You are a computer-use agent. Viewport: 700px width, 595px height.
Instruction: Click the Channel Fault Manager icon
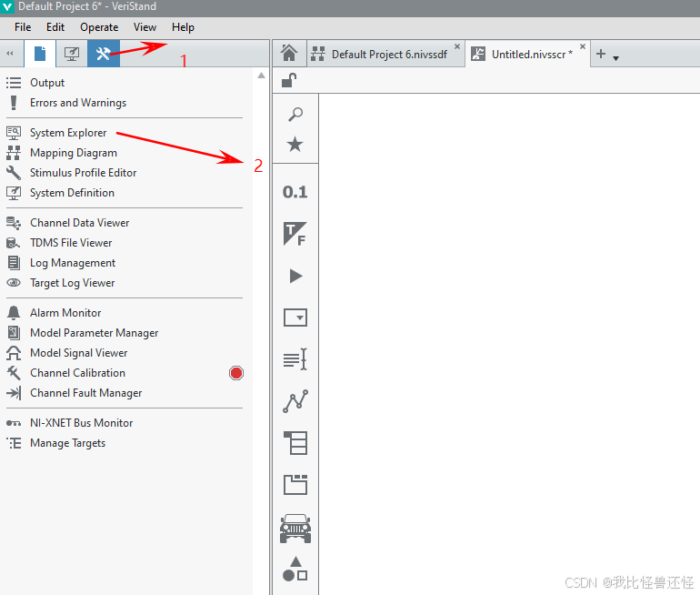click(14, 393)
